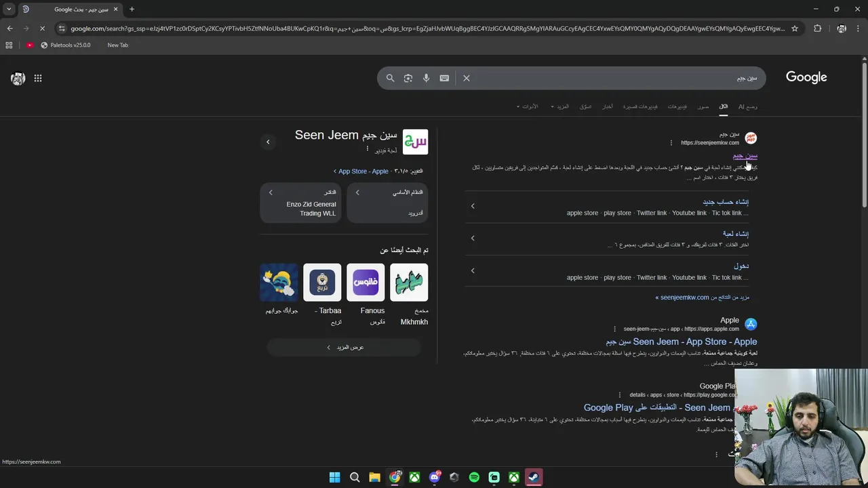Screen dimensions: 868x488
Task: Open 'Seen Jeem - App Store - Apple' result
Action: click(682, 342)
